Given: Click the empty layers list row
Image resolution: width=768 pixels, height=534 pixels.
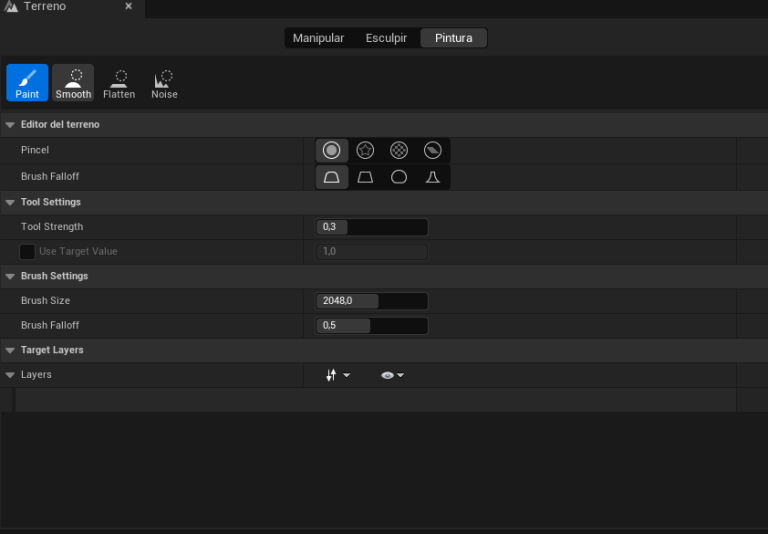Looking at the screenshot, I should (376, 400).
